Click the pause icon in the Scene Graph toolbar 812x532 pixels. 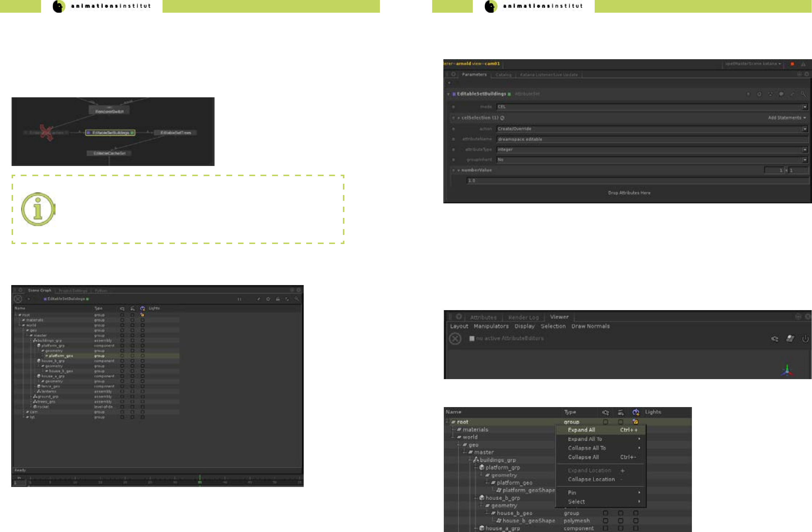click(239, 299)
